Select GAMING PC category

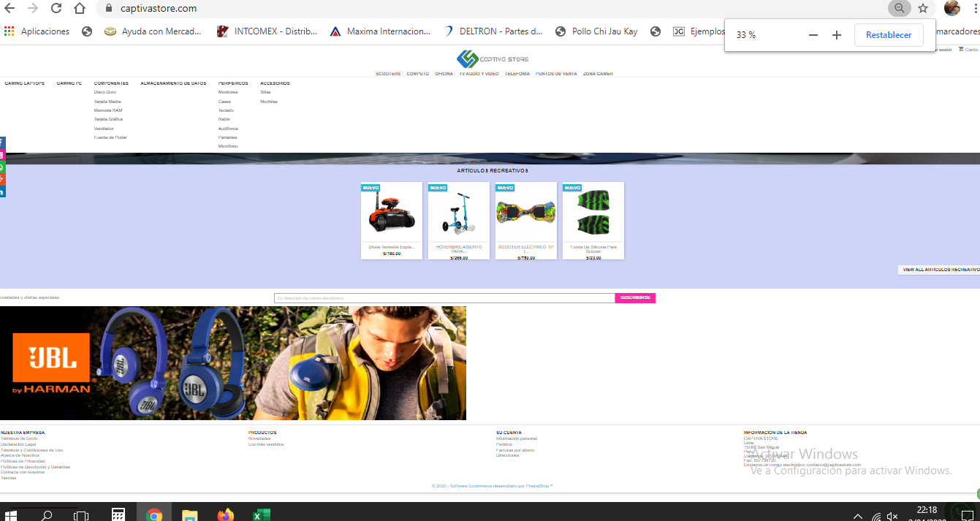(69, 83)
